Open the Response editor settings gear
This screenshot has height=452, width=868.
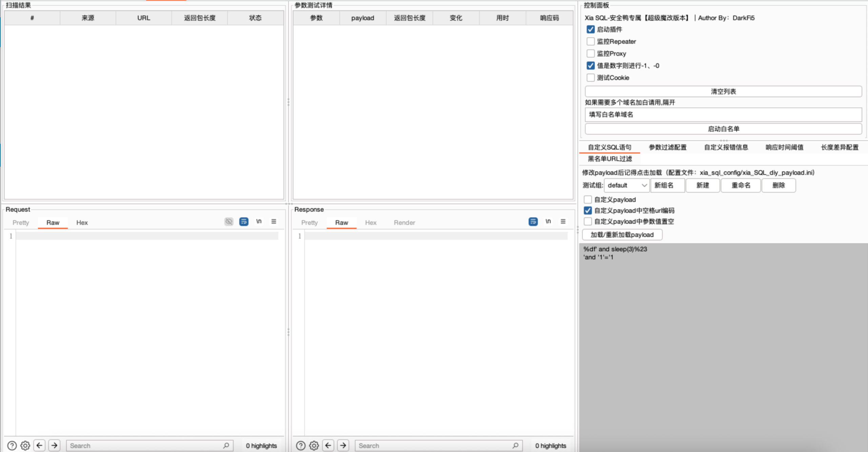(314, 445)
